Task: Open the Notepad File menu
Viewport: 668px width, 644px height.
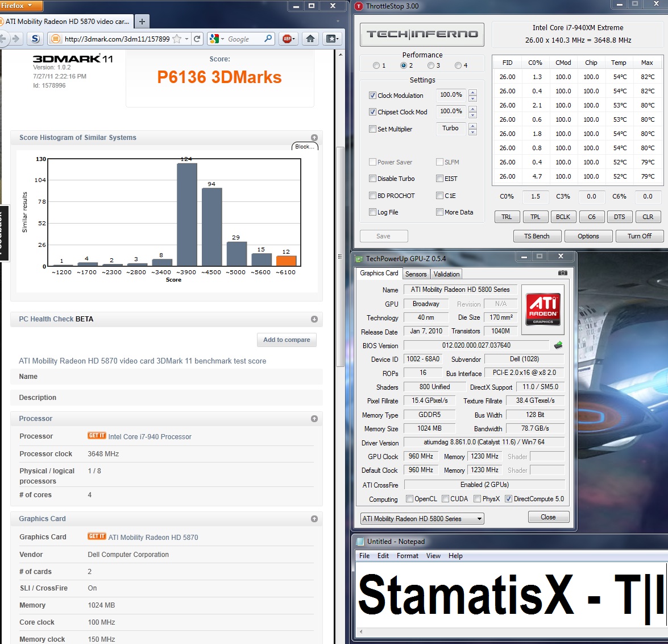Action: tap(364, 556)
